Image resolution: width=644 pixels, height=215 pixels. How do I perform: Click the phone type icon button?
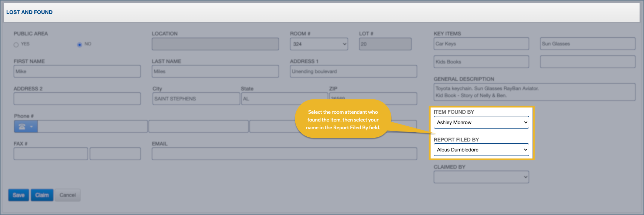point(25,126)
